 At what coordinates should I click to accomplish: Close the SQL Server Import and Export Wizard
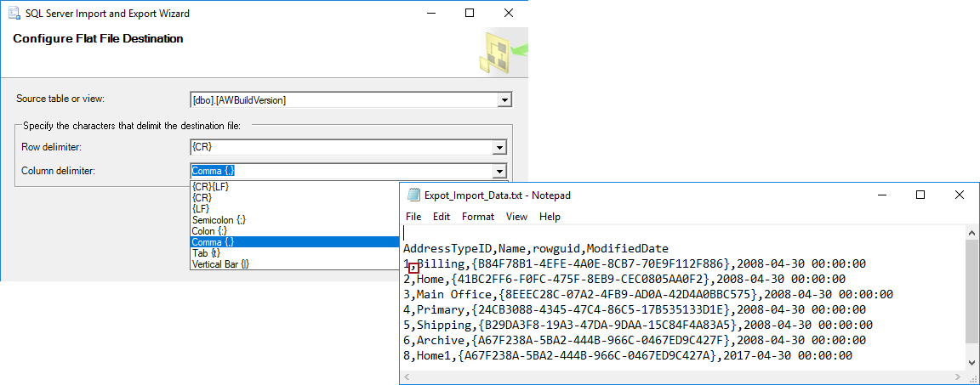tap(508, 13)
